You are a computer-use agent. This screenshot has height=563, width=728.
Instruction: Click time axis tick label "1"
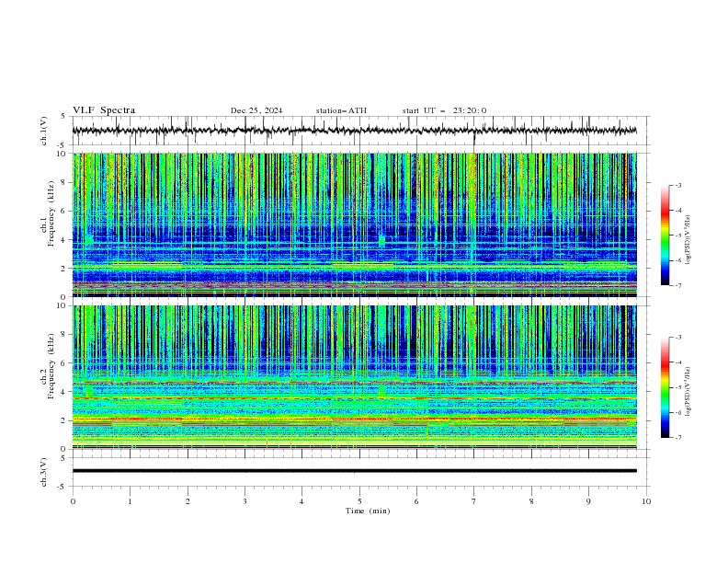coord(130,501)
